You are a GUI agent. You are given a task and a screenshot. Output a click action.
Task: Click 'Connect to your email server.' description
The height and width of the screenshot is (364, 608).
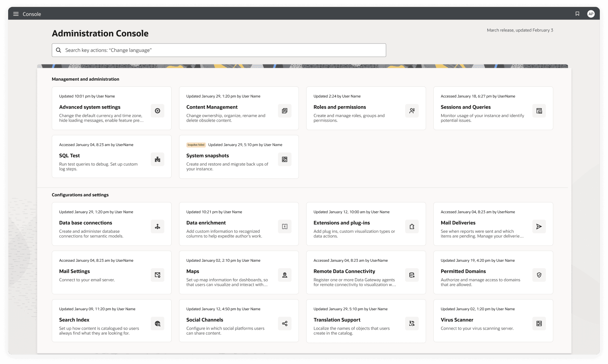coord(87,280)
